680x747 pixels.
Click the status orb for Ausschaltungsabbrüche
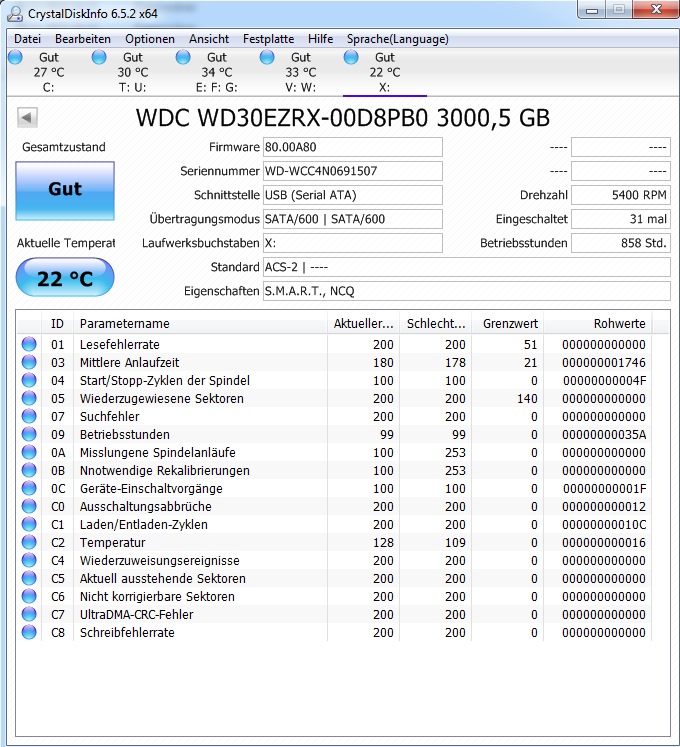pos(29,506)
